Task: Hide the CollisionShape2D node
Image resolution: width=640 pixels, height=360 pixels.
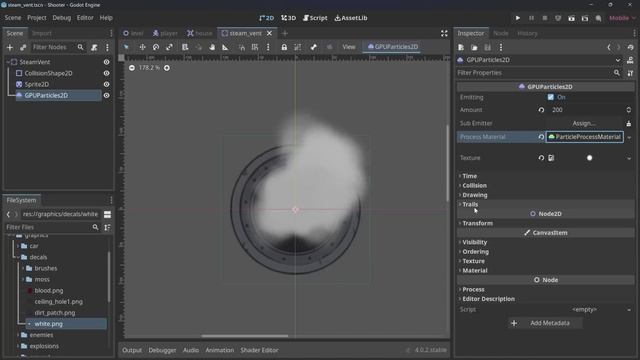Action: coord(107,73)
